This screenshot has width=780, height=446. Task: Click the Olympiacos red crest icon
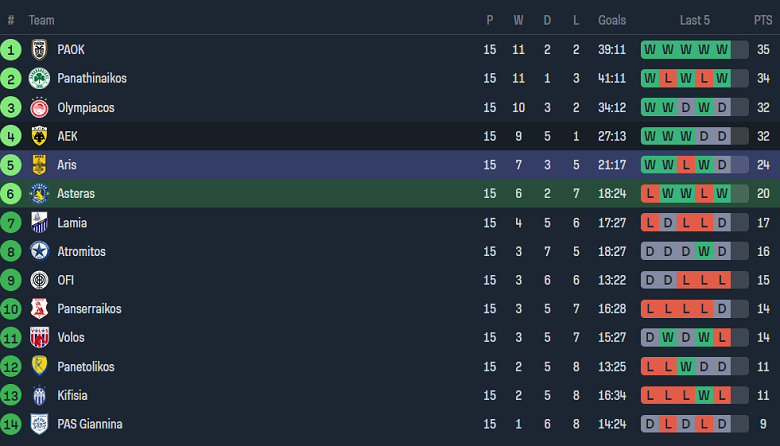pos(40,107)
